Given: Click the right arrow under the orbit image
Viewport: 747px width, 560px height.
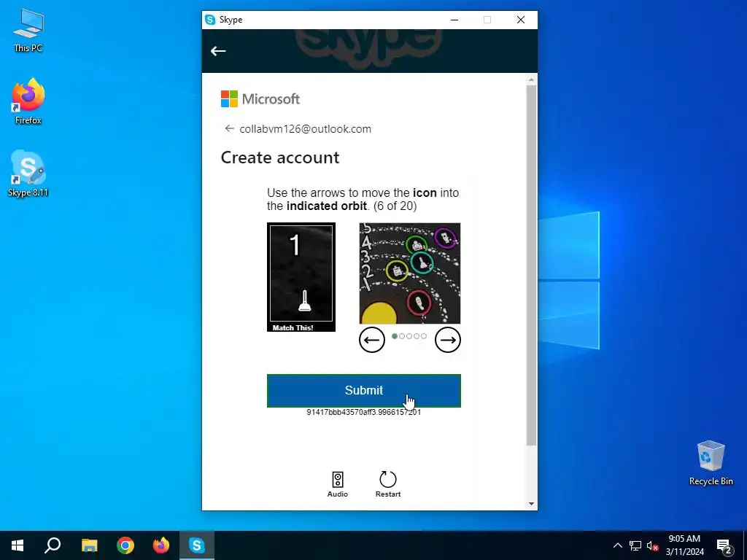Looking at the screenshot, I should click(448, 340).
